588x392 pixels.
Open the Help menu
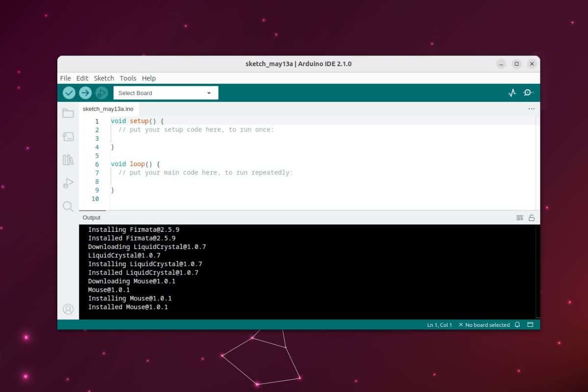(x=149, y=78)
